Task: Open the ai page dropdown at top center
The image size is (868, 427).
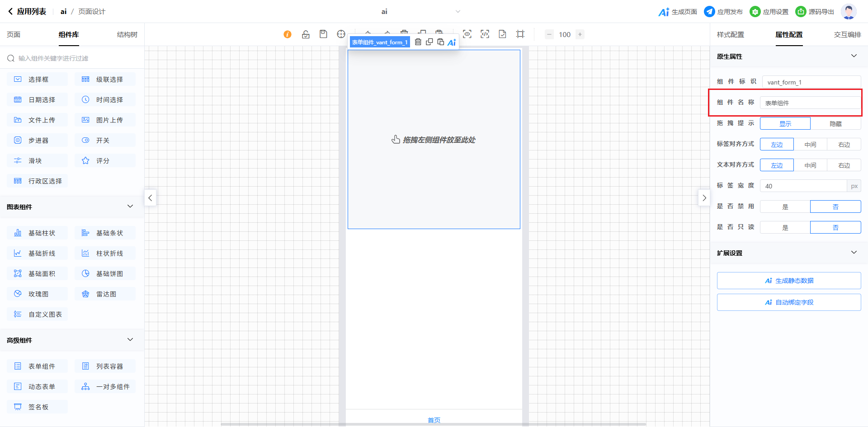Action: coord(458,12)
